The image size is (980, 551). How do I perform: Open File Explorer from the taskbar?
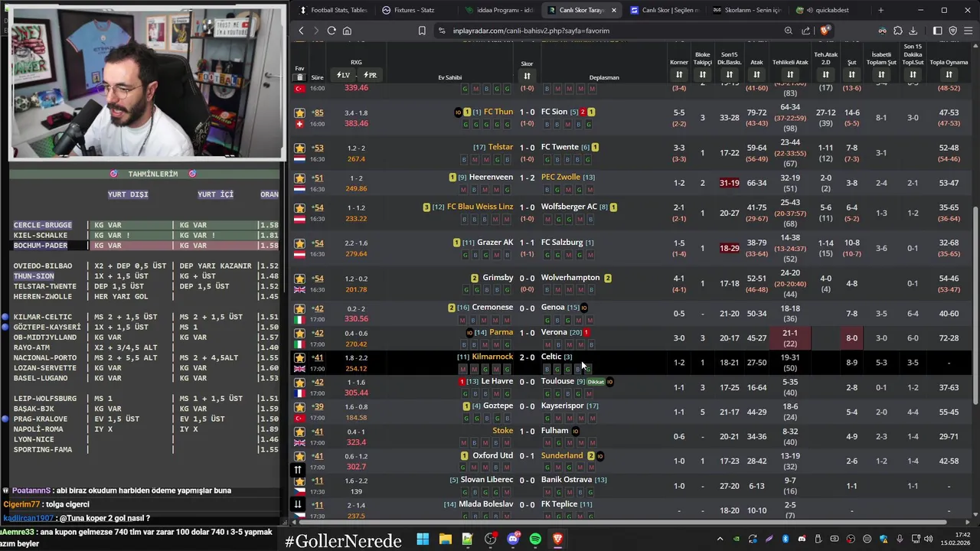(x=446, y=539)
